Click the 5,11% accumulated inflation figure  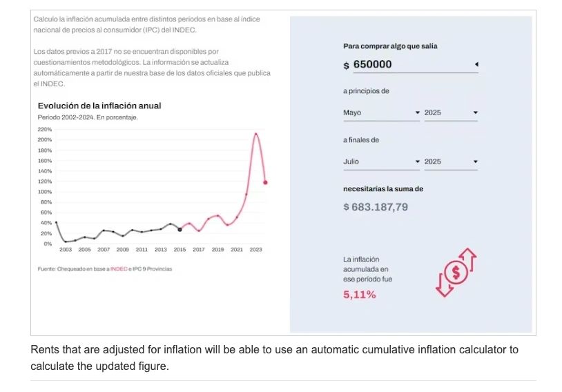pos(360,295)
